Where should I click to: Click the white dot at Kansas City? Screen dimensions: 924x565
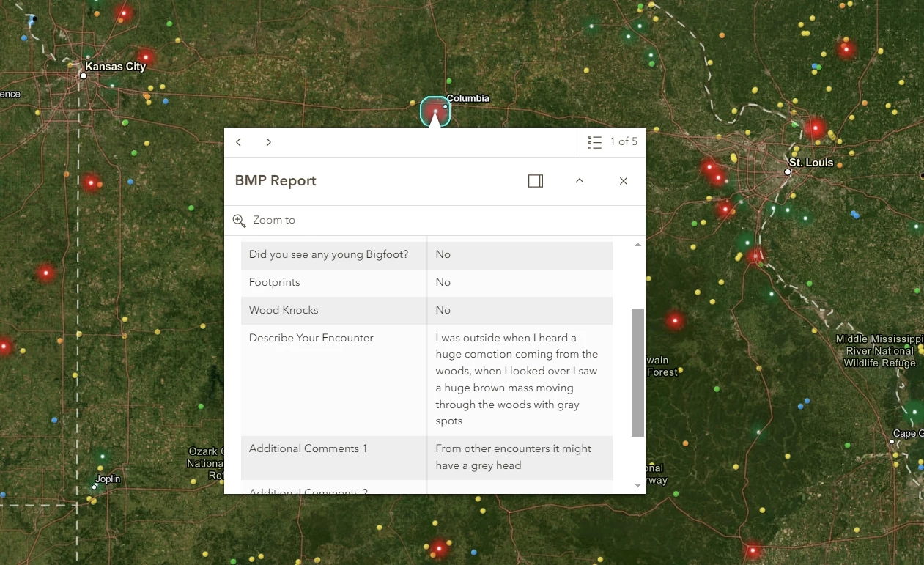pos(84,75)
